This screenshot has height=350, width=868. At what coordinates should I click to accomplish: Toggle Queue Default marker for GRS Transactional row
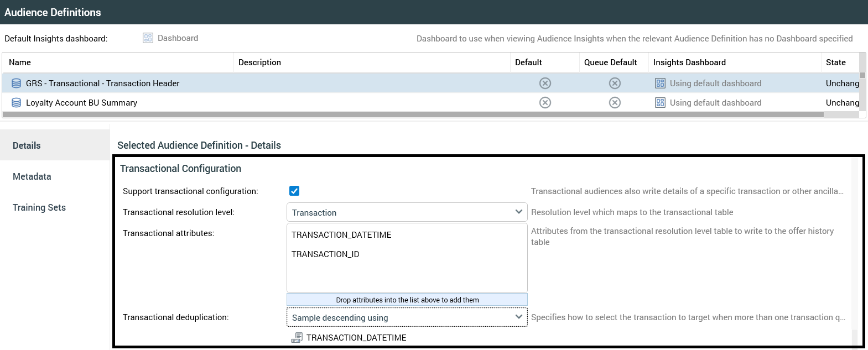click(x=615, y=83)
